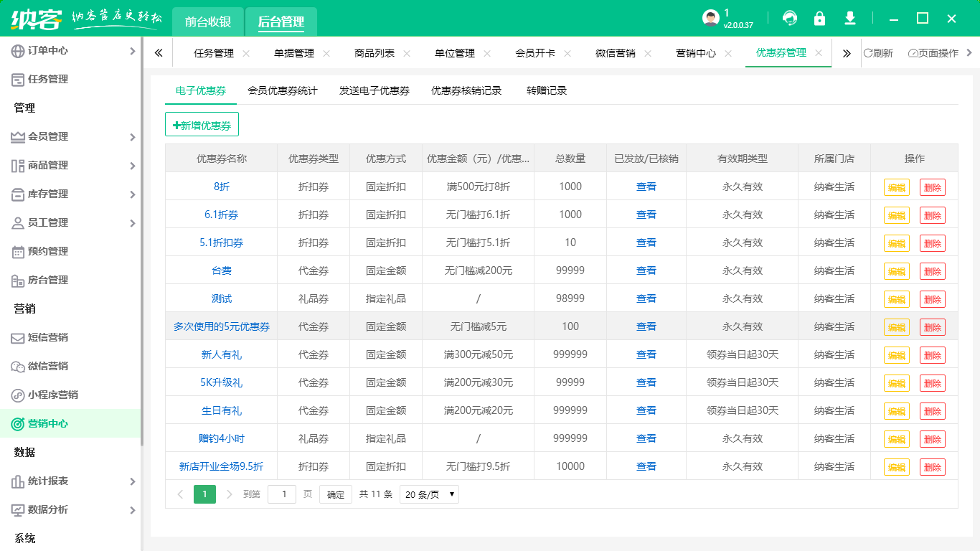Switch to the 前台收银 tab
Screen dimensions: 980x551
pos(208,22)
